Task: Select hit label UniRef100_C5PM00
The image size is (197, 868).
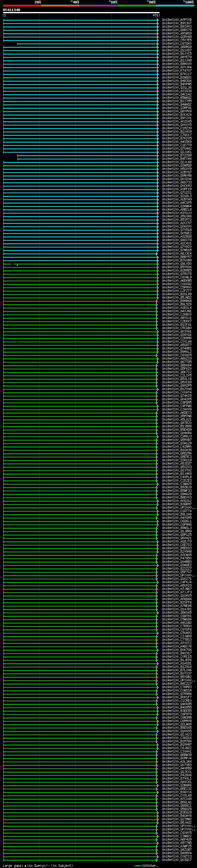Action: [176, 287]
